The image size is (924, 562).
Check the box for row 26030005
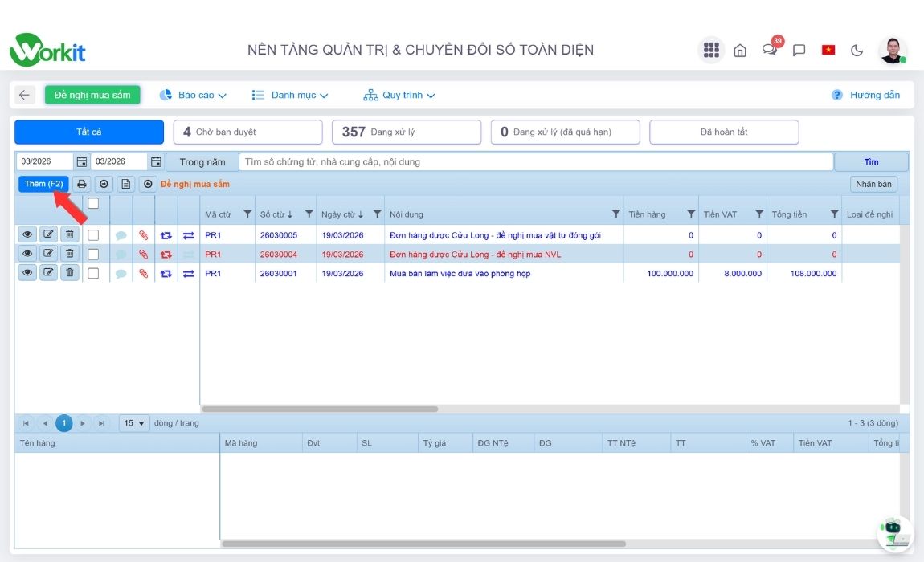pos(93,235)
